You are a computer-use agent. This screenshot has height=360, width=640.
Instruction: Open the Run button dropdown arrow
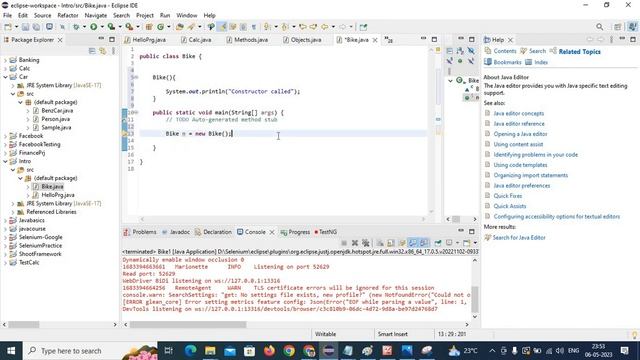point(102,27)
